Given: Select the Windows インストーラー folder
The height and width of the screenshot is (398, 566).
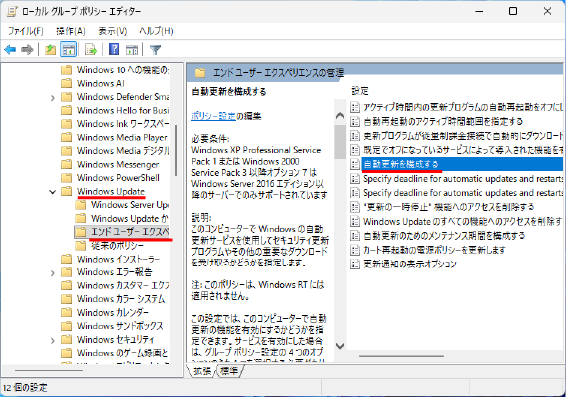Looking at the screenshot, I should [118, 259].
